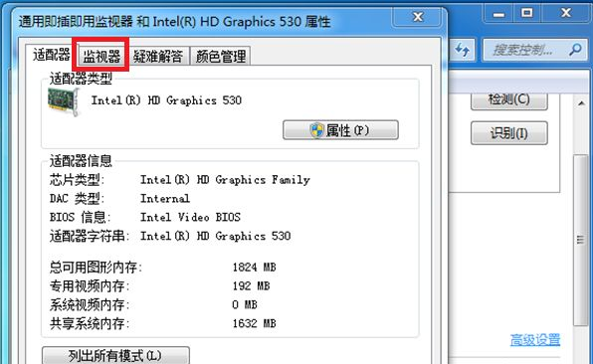Switch to the 监视器 tab
This screenshot has height=364, width=593.
pos(101,57)
